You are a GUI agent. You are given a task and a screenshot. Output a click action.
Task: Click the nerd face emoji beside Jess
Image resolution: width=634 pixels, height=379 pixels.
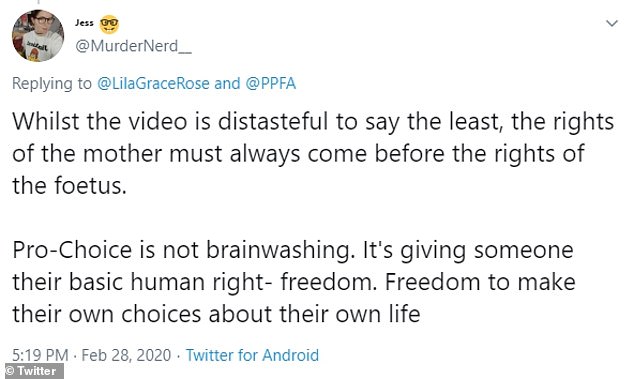coord(109,25)
